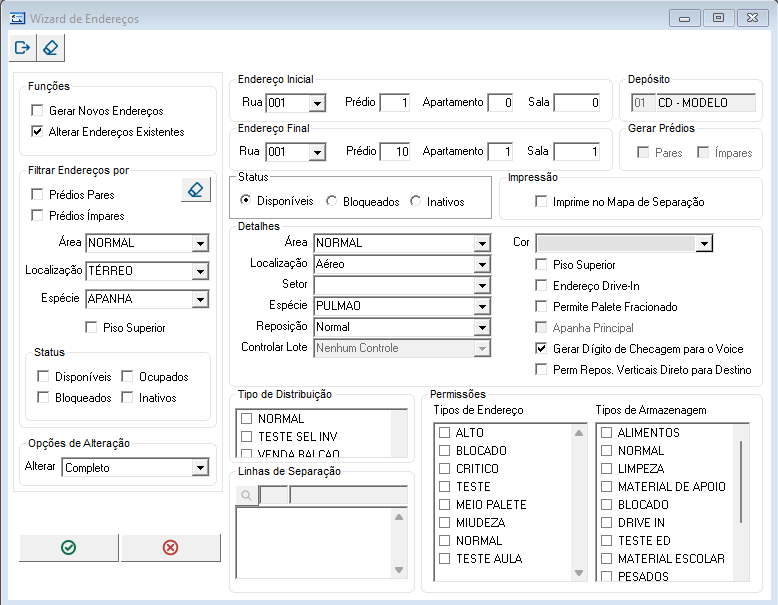Check Piso Superior in Detalhes

pos(541,265)
